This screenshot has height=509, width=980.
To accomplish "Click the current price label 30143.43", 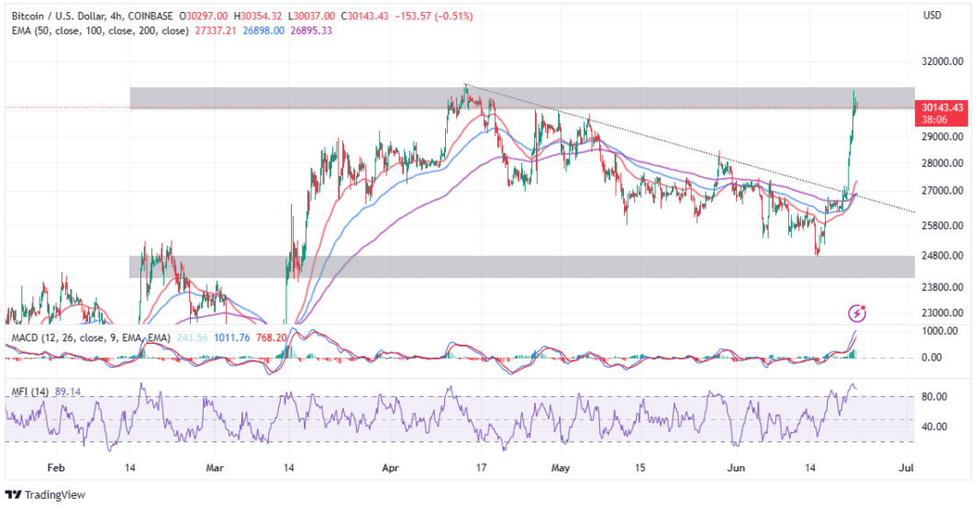I will (x=943, y=107).
